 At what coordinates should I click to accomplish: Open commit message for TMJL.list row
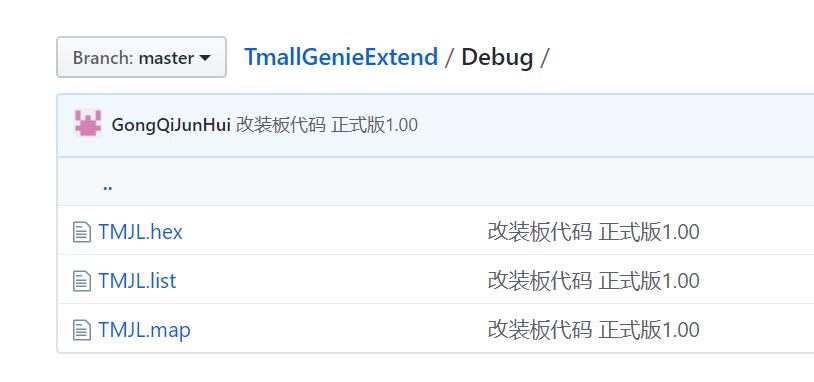593,281
